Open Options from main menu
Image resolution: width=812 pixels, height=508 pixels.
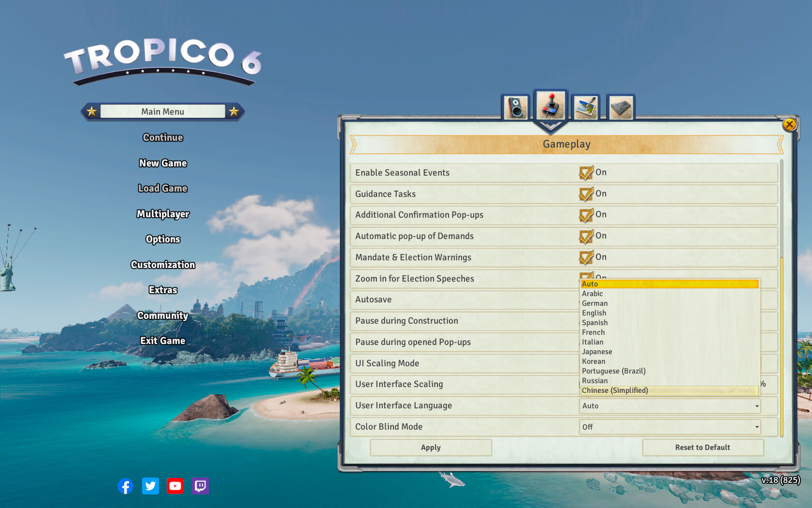click(x=163, y=239)
